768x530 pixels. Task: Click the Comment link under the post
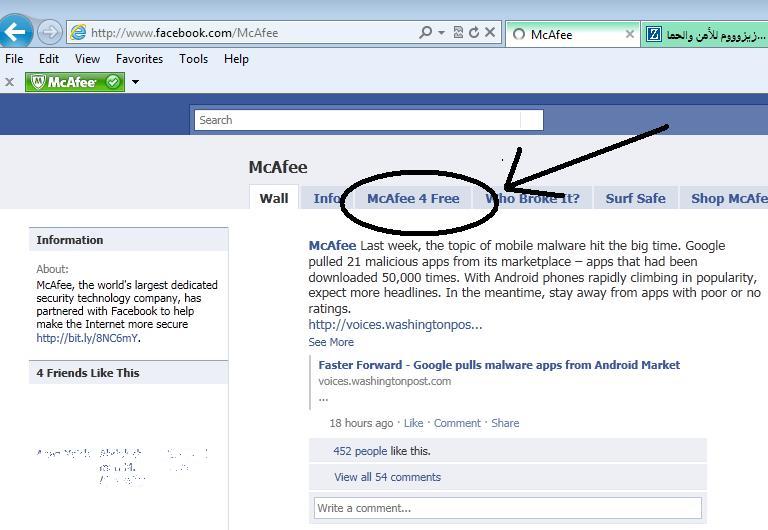[x=457, y=423]
